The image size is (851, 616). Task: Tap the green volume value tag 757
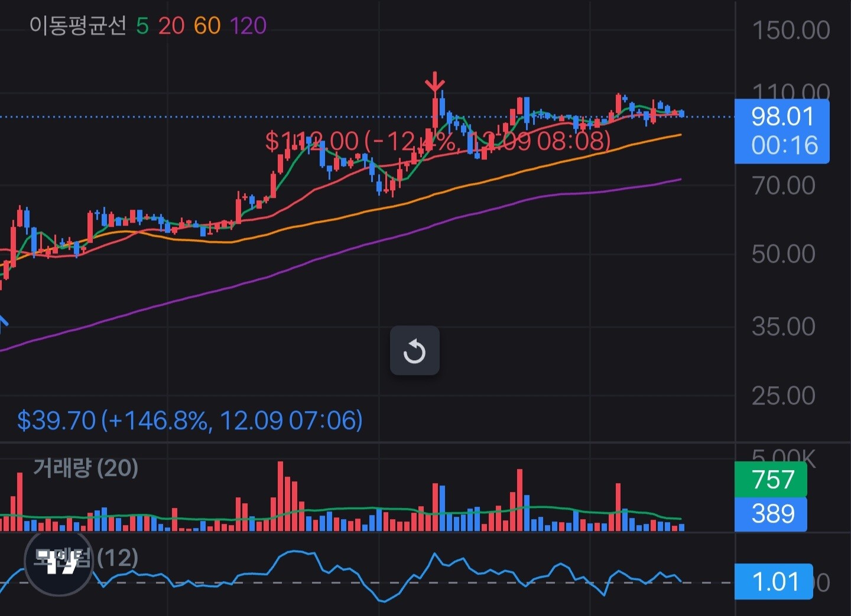click(x=771, y=480)
